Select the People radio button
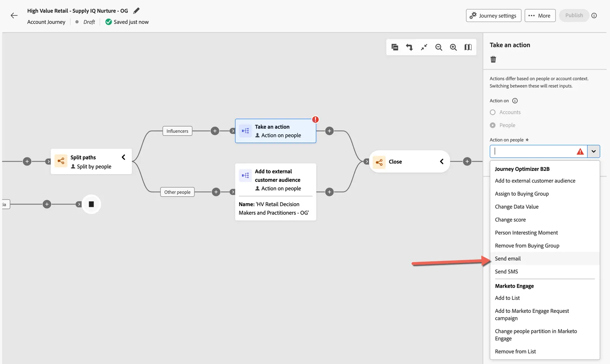610x364 pixels. point(493,125)
